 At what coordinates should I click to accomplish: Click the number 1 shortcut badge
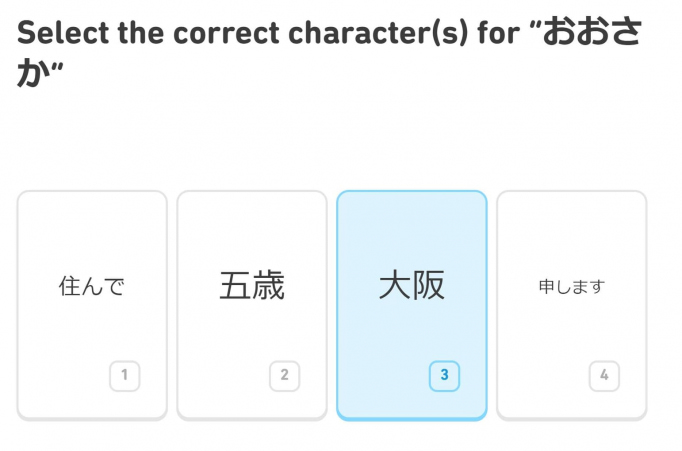[124, 376]
